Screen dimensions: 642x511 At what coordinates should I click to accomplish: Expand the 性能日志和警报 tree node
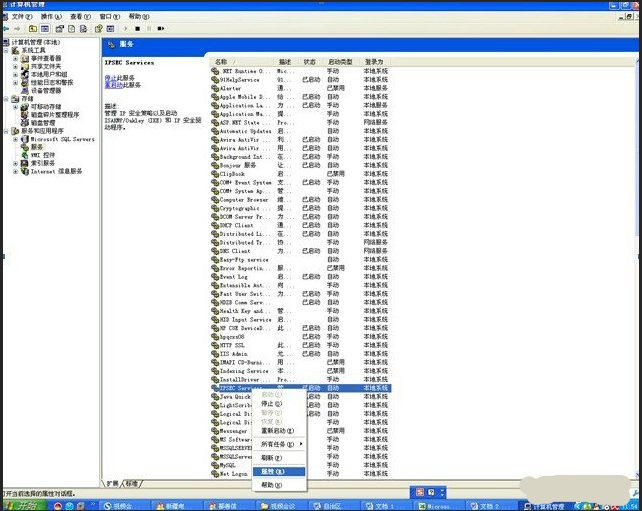coord(16,83)
